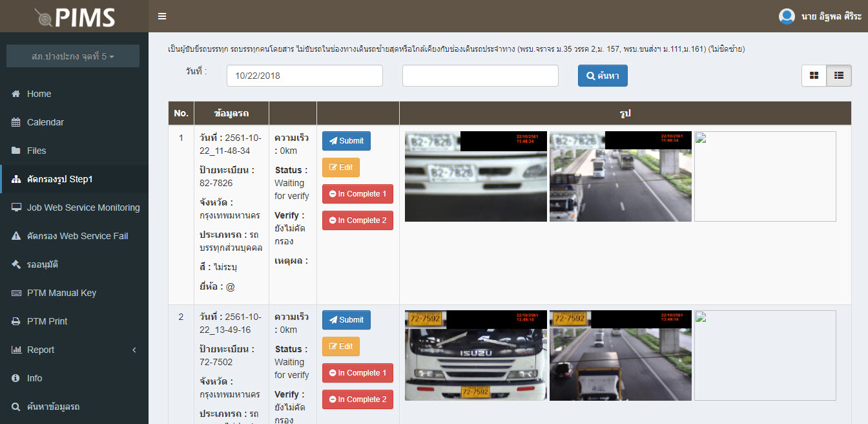Viewport: 868px width, 424px height.
Task: Open the Home menu item
Action: coord(74,94)
